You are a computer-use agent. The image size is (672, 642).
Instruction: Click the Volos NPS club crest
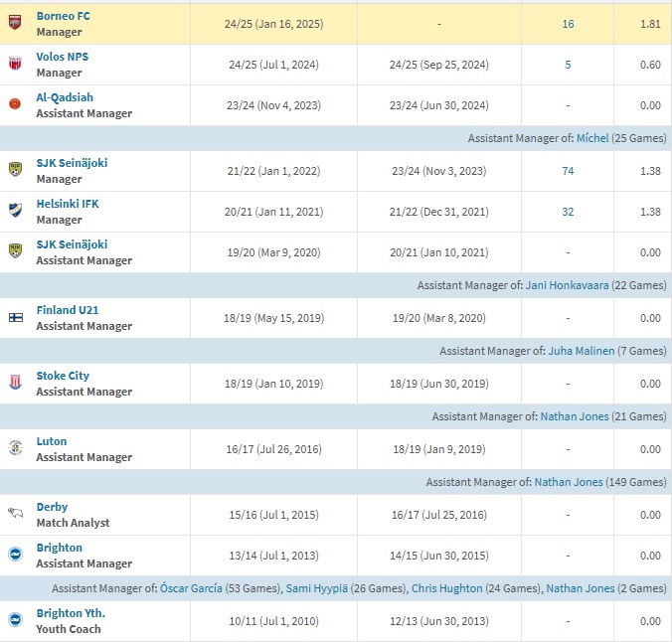pos(15,65)
